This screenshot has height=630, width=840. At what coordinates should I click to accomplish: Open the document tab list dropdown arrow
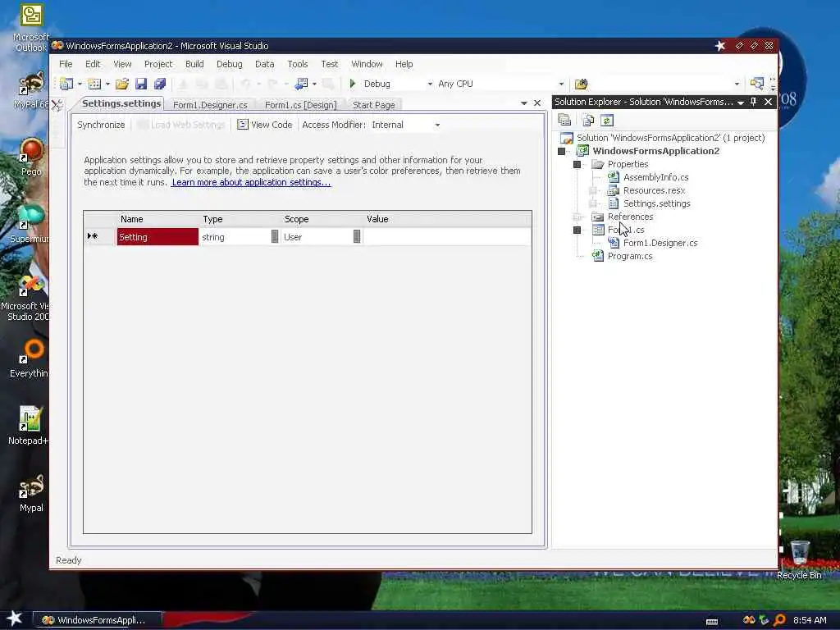coord(524,103)
